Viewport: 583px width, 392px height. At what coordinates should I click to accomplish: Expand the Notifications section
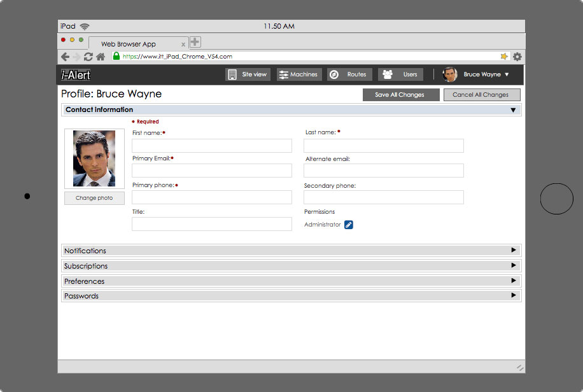click(513, 251)
